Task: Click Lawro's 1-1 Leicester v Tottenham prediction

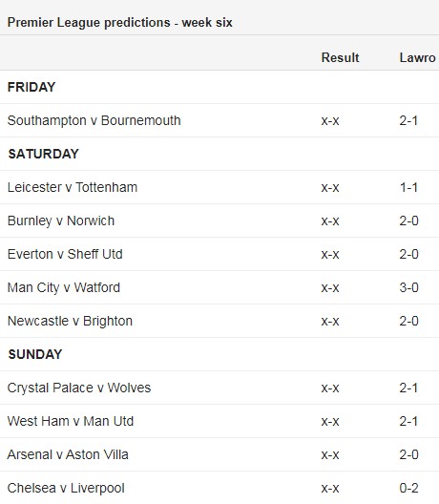Action: [408, 187]
